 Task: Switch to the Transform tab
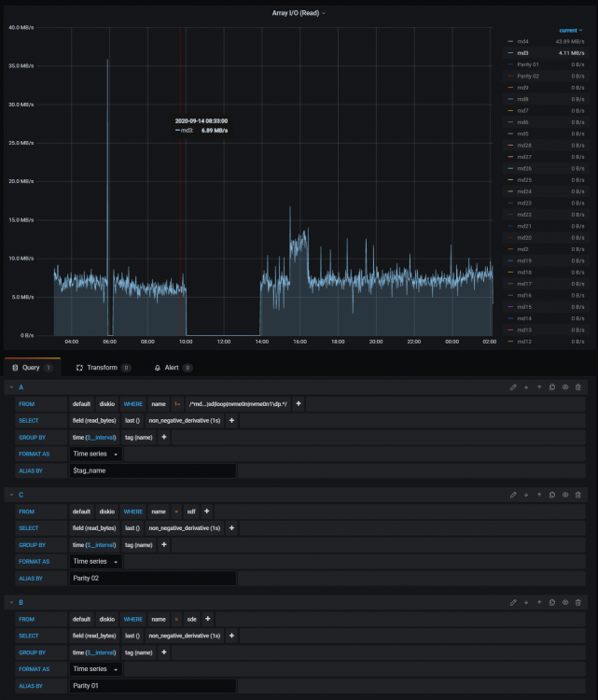(x=104, y=368)
